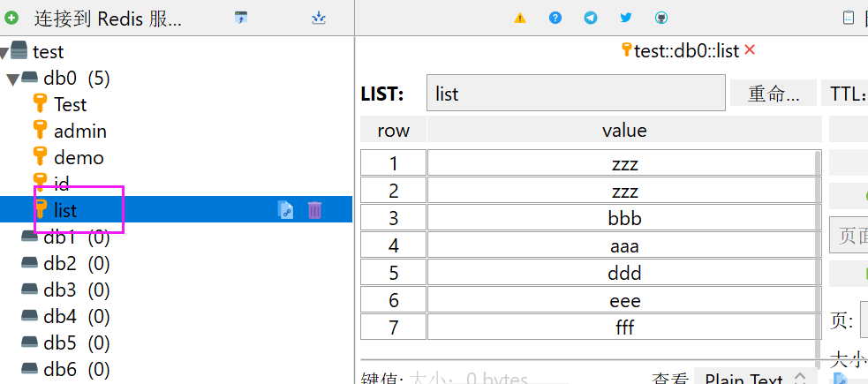This screenshot has height=384, width=868.
Task: Click the import connections icon
Action: (241, 18)
